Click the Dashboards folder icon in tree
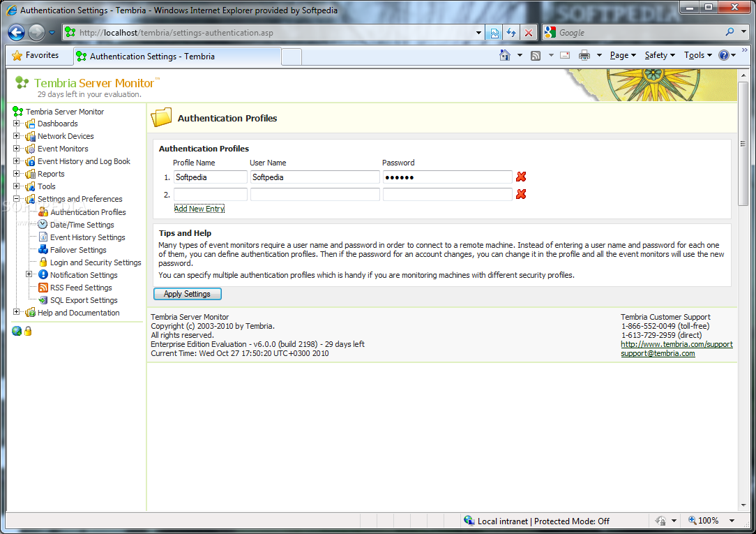Image resolution: width=756 pixels, height=534 pixels. click(x=31, y=124)
